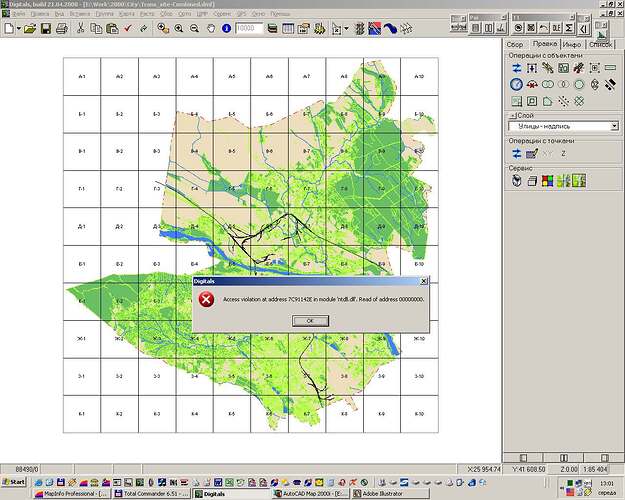625x500 pixels.
Task: Click the scale input field showing 10000
Action: pos(249,28)
